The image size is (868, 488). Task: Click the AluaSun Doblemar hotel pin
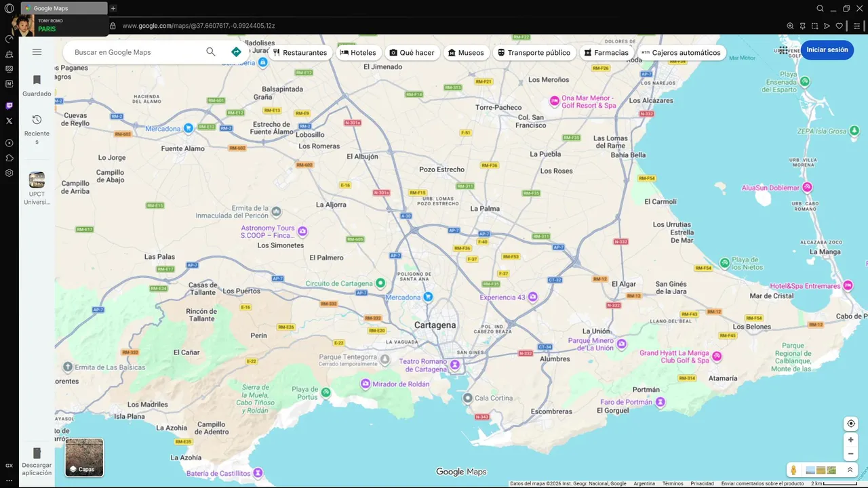coord(807,187)
